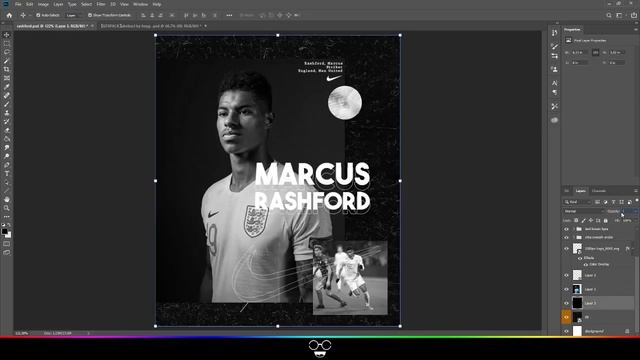Select the Rectangular Marquee tool
Image resolution: width=640 pixels, height=360 pixels.
pyautogui.click(x=7, y=44)
